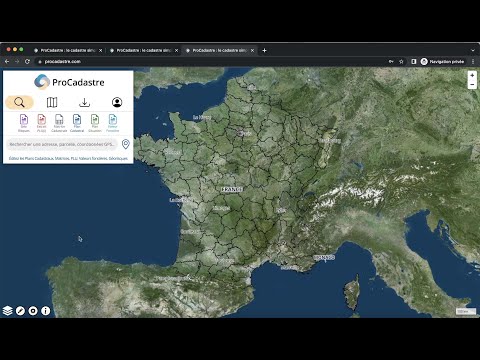Switch to the second ProCadastre browser tab
Viewport: 480px width, 360px height.
click(144, 50)
